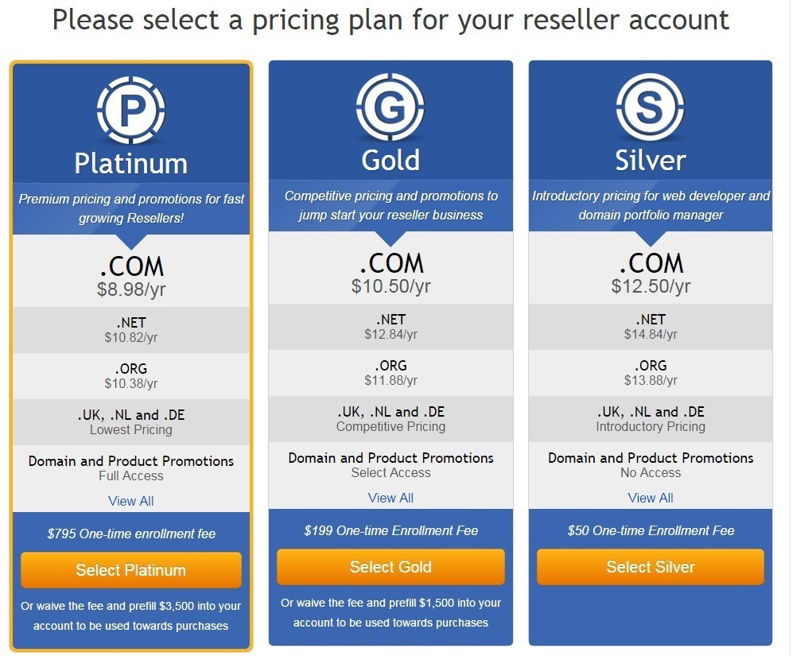Click the $50 One-time Enrollment Fee text
812x656 pixels.
(x=650, y=530)
